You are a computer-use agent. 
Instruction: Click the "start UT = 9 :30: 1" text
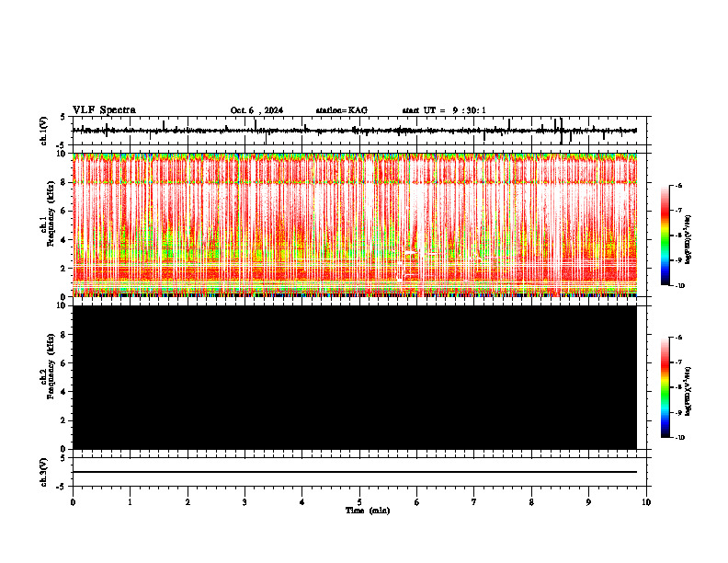tap(444, 110)
